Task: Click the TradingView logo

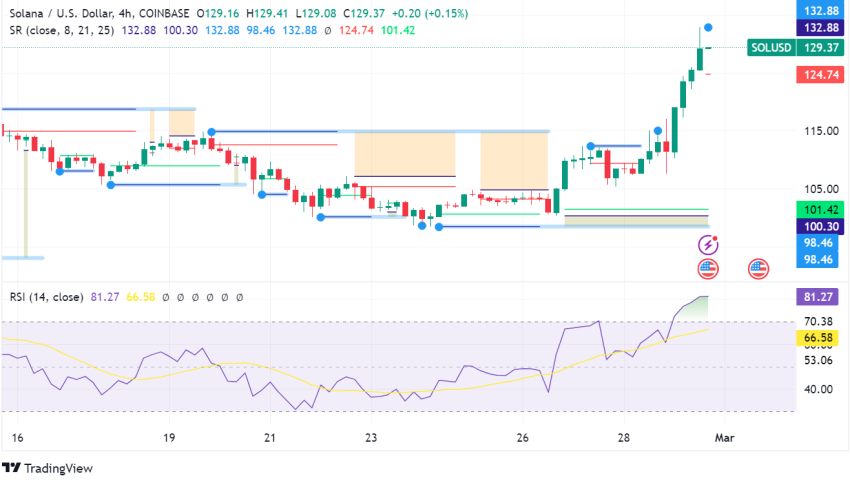Action: pos(47,468)
